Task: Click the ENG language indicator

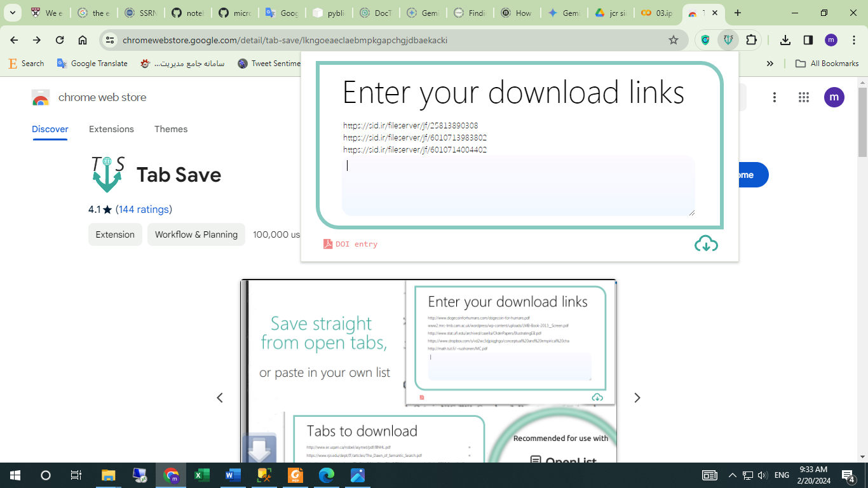Action: 782,475
